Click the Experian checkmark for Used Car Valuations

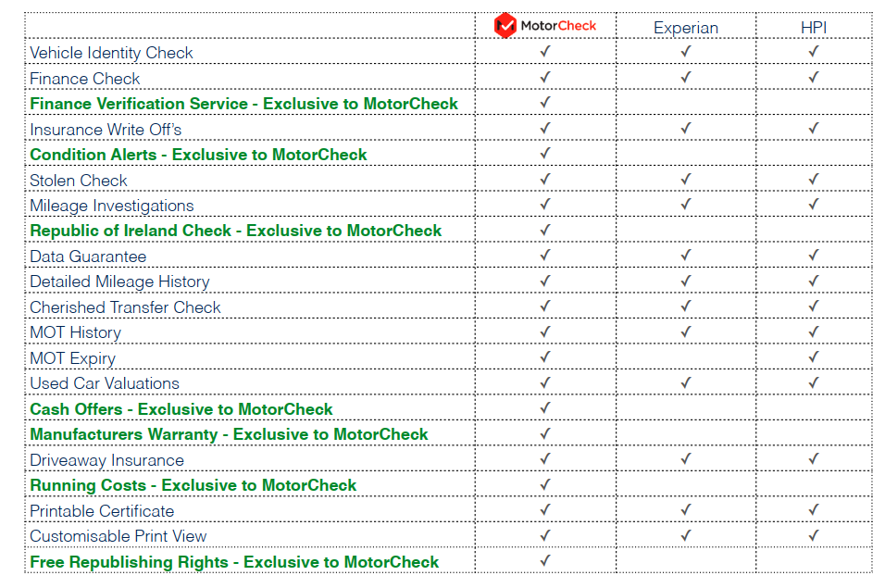point(686,382)
